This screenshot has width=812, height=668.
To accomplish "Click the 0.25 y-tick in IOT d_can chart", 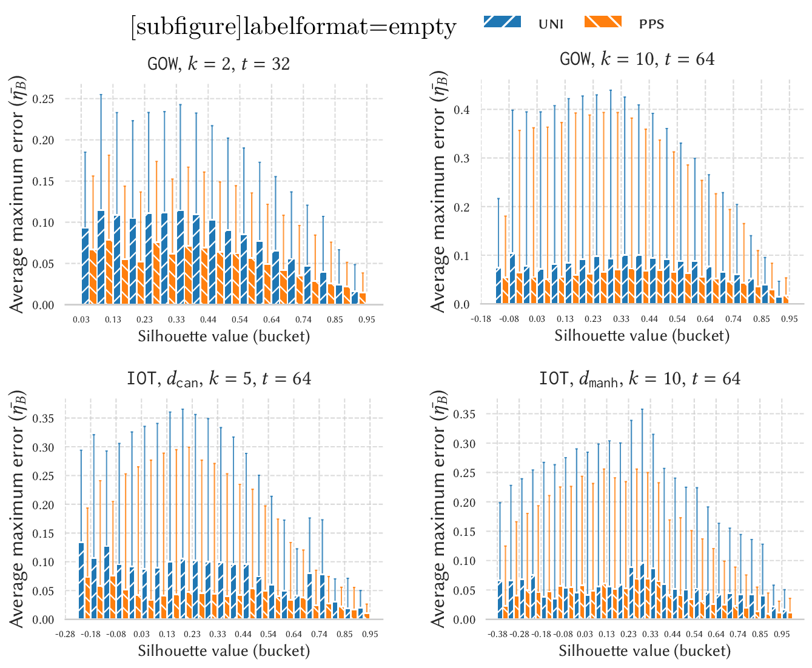I will [x=44, y=476].
